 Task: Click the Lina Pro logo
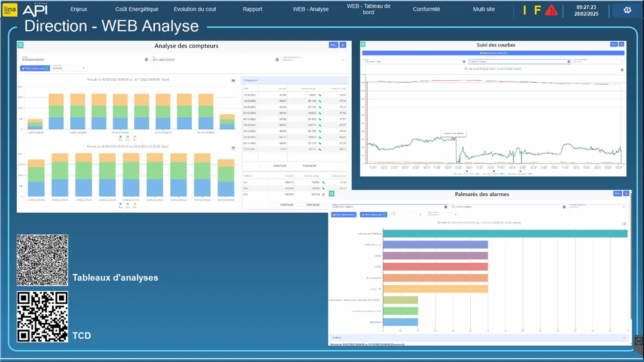point(10,10)
